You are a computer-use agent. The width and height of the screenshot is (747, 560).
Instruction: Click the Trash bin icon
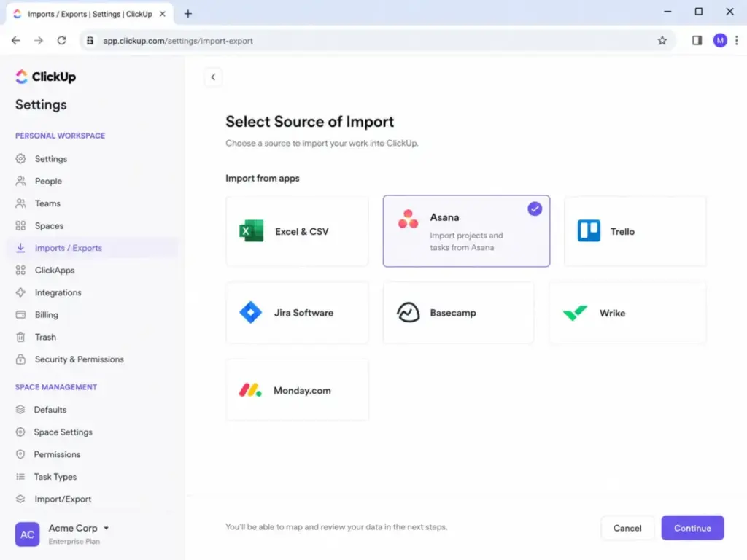coord(20,337)
